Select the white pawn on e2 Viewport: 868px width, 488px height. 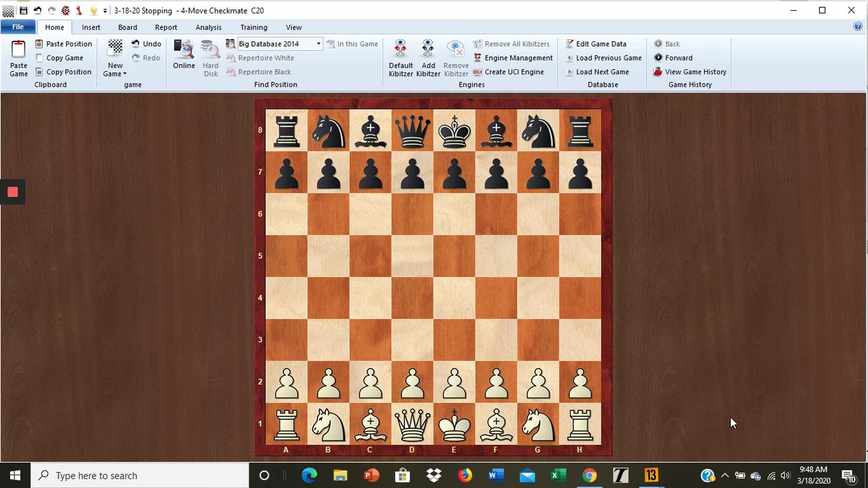pyautogui.click(x=454, y=383)
